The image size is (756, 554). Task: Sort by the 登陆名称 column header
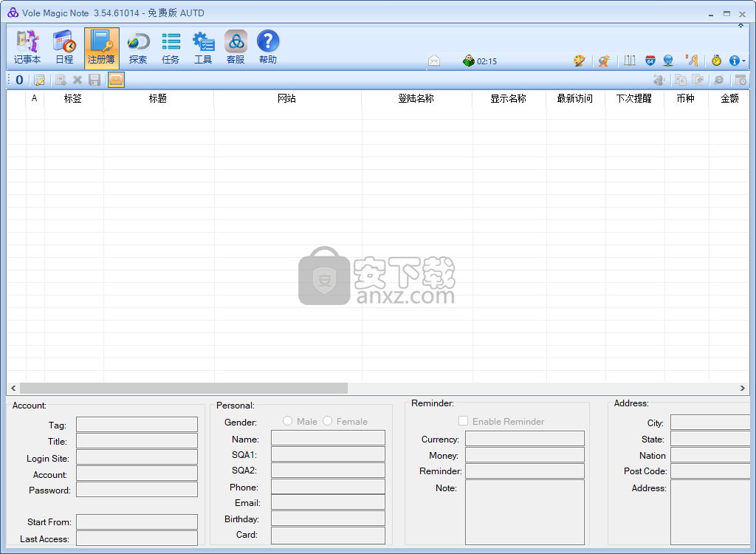(x=416, y=98)
